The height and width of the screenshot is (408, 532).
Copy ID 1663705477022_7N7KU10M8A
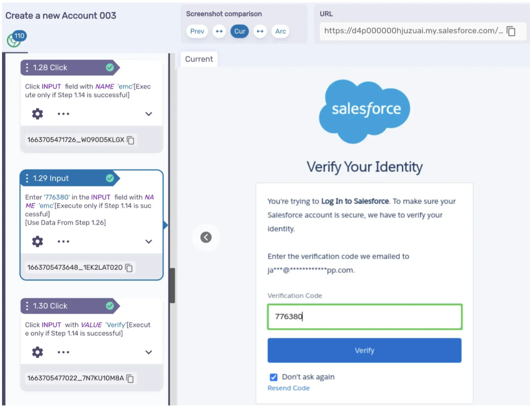pyautogui.click(x=130, y=379)
